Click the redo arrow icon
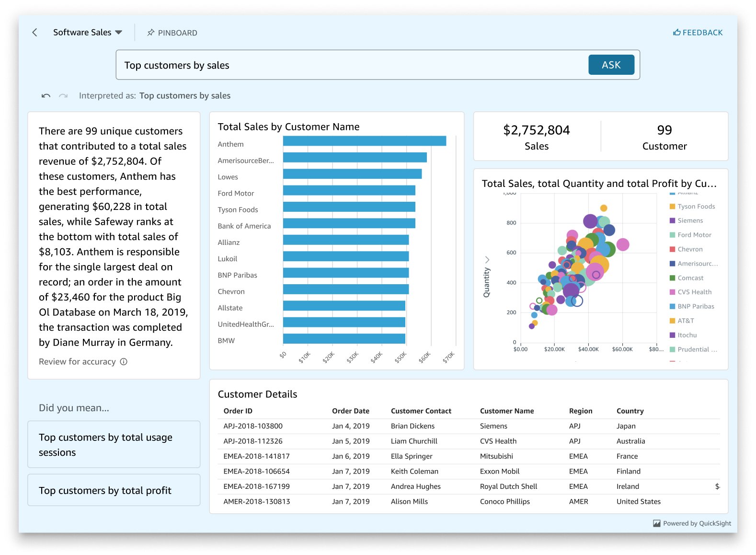The width and height of the screenshot is (756, 555). tap(63, 96)
